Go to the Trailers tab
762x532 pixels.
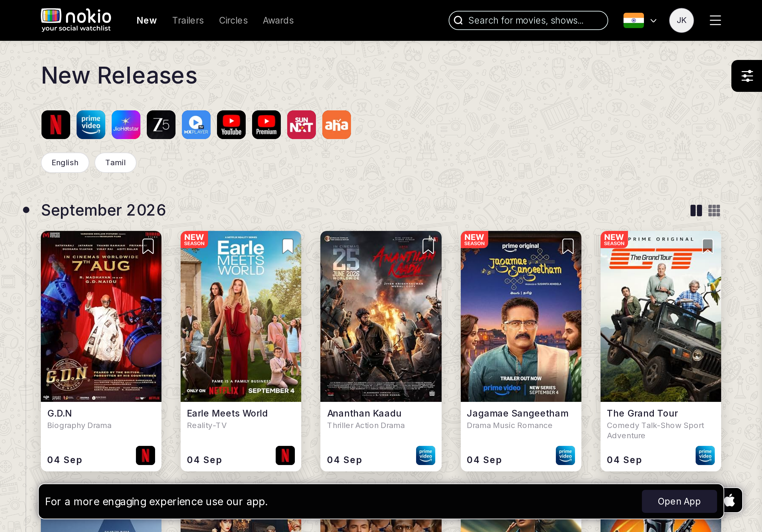tap(188, 20)
